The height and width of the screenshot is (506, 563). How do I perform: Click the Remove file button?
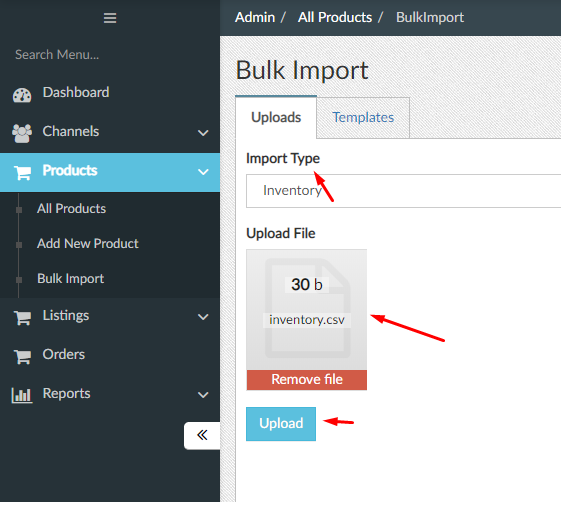(307, 380)
